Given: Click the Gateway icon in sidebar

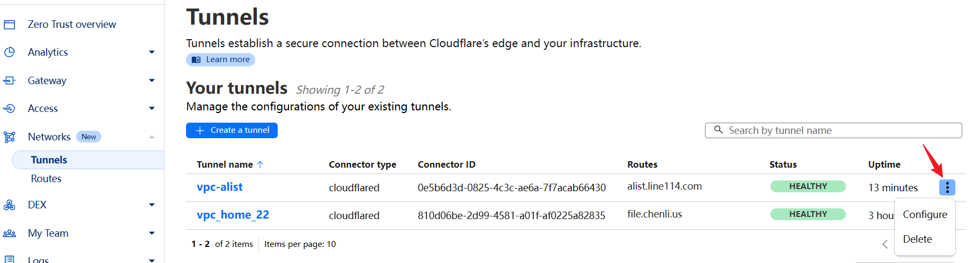Looking at the screenshot, I should [9, 80].
